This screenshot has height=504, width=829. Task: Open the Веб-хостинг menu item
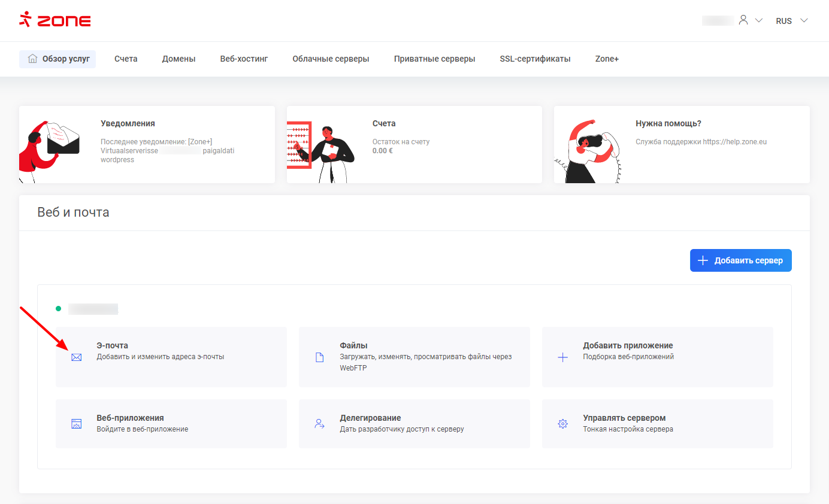point(244,59)
